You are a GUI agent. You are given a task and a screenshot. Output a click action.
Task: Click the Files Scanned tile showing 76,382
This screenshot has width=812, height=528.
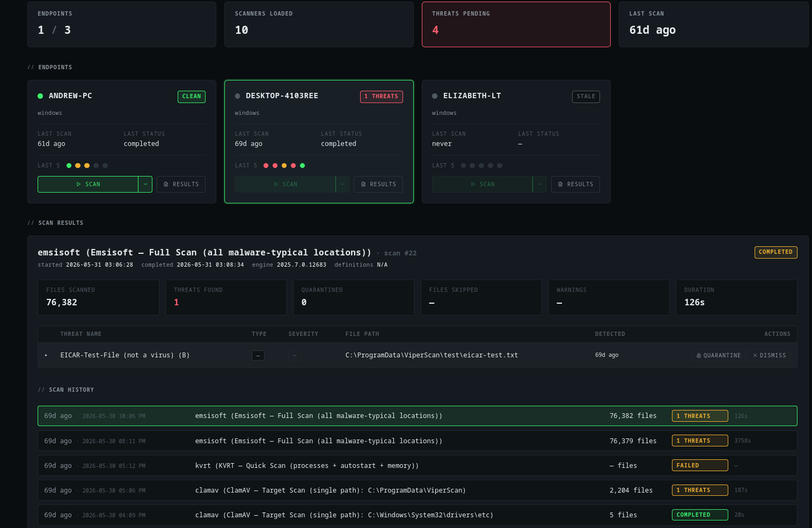pyautogui.click(x=98, y=297)
